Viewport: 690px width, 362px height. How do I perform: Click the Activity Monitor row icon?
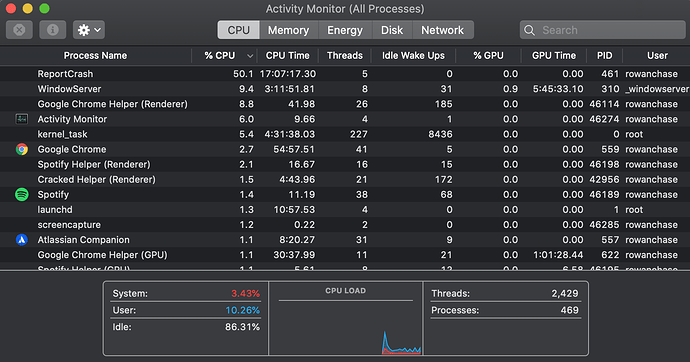click(x=22, y=119)
